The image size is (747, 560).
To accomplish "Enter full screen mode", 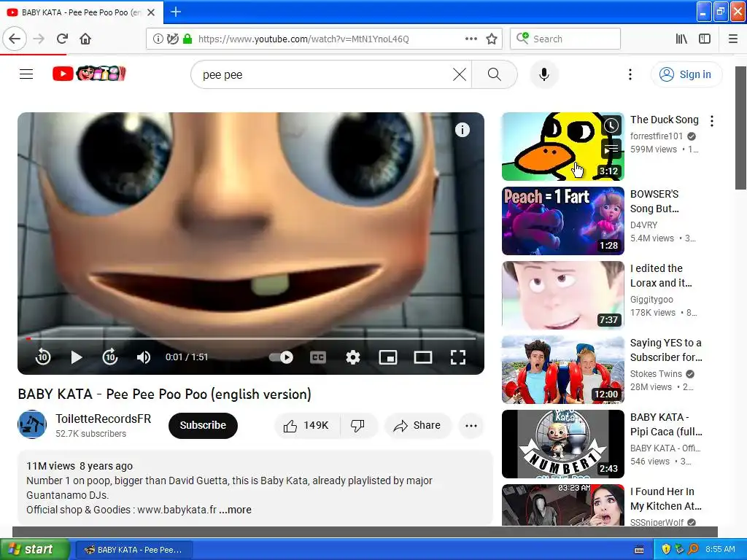I will (x=458, y=357).
